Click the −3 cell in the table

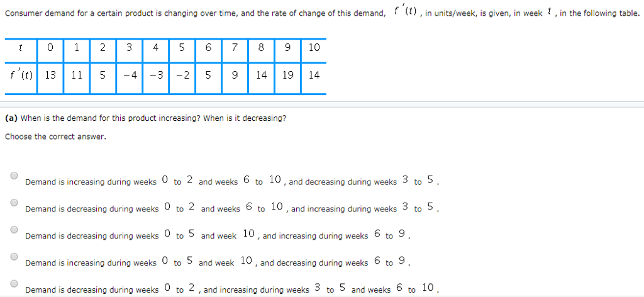pyautogui.click(x=156, y=75)
